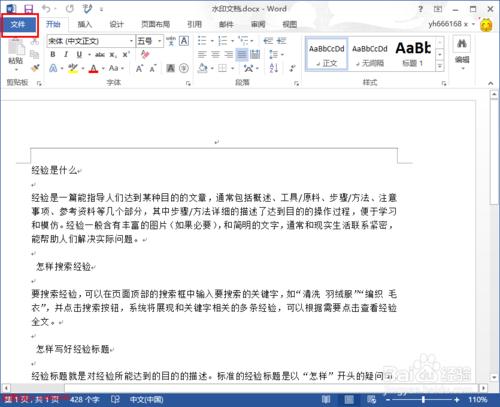Open the 页面布局 ribbon tab
The image size is (500, 407).
(155, 24)
